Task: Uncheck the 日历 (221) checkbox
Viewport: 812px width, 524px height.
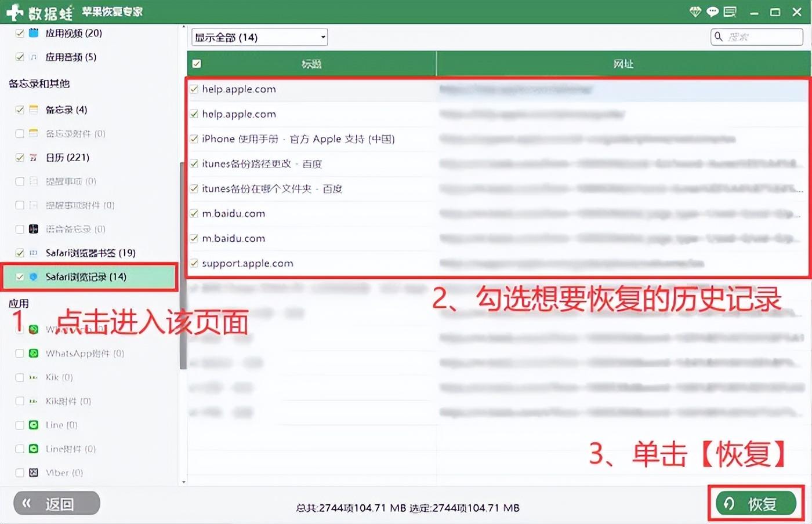Action: coord(20,158)
